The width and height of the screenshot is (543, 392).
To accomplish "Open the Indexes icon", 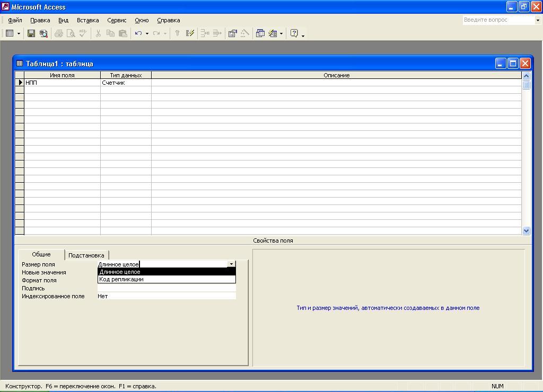I will (190, 33).
